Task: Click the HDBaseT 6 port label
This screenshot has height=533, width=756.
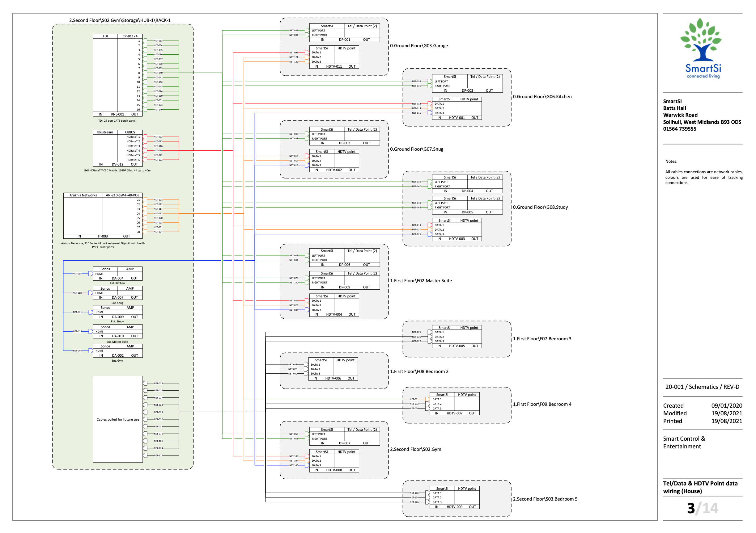Action: click(x=133, y=160)
